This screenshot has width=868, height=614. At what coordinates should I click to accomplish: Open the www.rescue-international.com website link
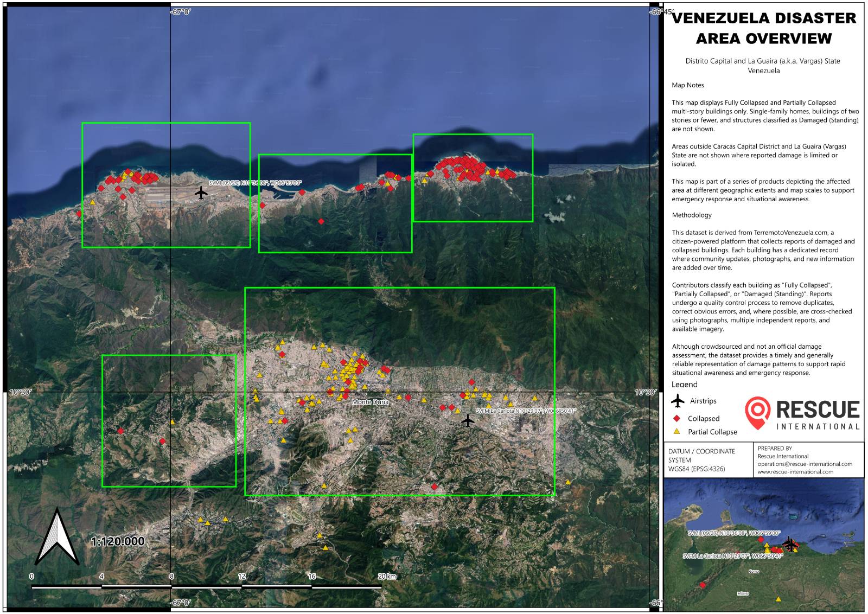pos(795,471)
